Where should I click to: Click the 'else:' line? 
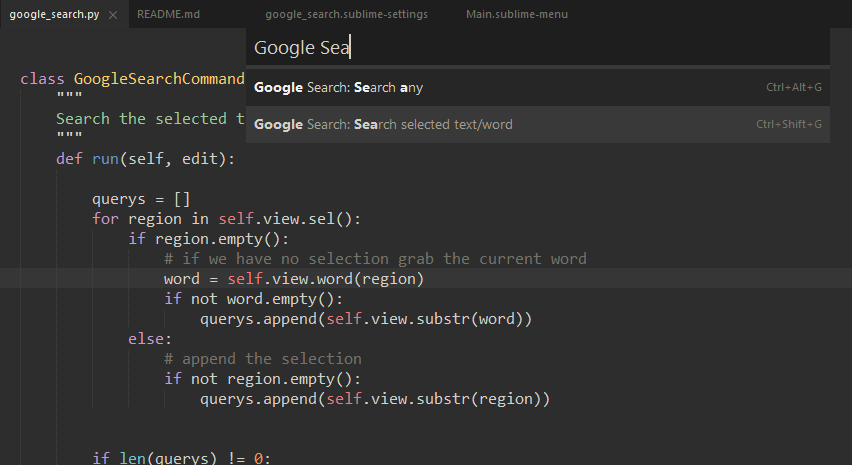pyautogui.click(x=150, y=339)
